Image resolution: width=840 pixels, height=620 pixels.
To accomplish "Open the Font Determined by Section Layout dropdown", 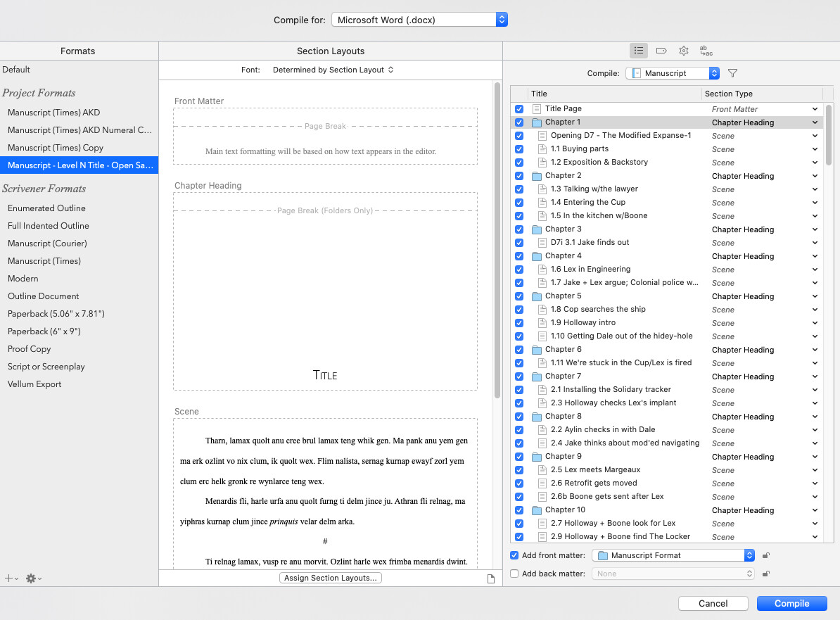I will pos(333,70).
